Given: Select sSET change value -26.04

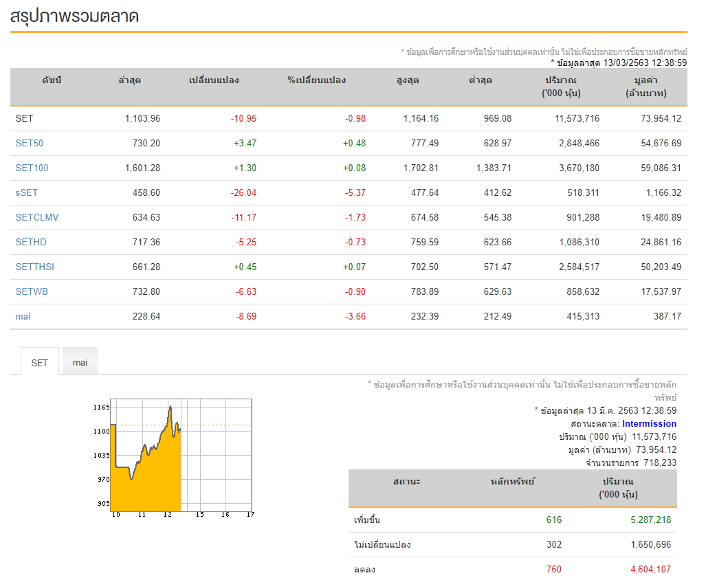Looking at the screenshot, I should (x=244, y=192).
